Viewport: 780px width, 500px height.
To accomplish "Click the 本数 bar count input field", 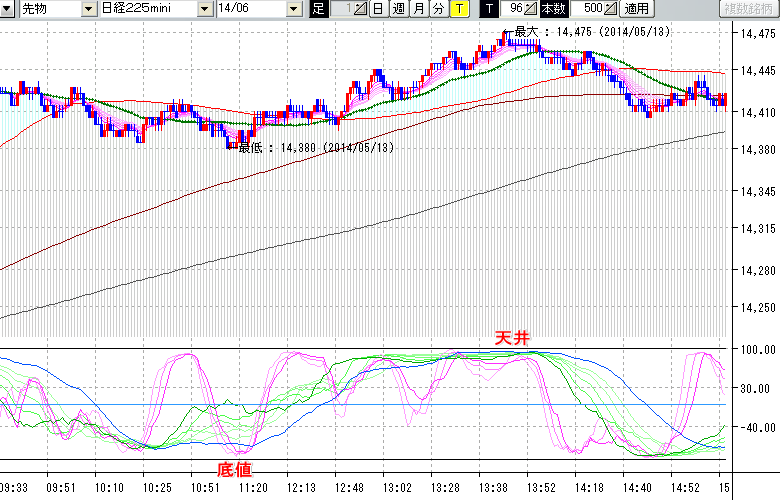I will (587, 9).
